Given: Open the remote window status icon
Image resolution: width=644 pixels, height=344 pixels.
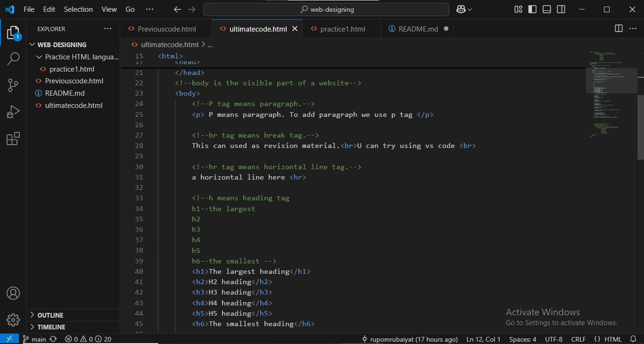Looking at the screenshot, I should [9, 339].
